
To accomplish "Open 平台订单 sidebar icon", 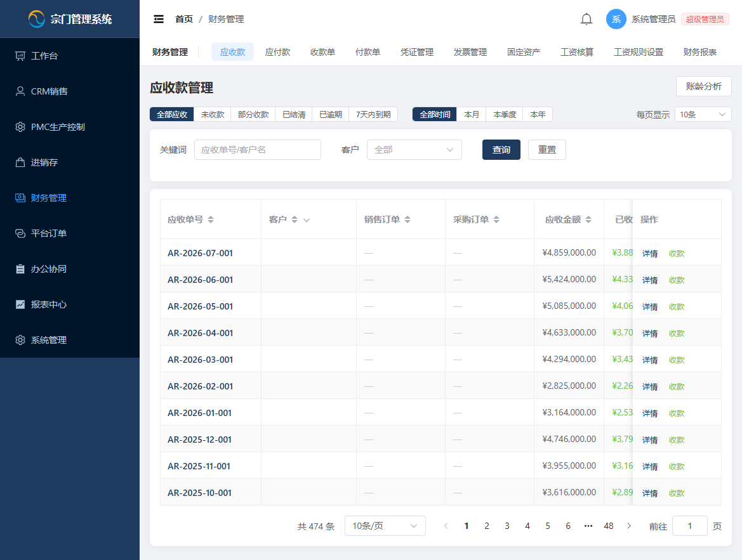I will click(20, 233).
